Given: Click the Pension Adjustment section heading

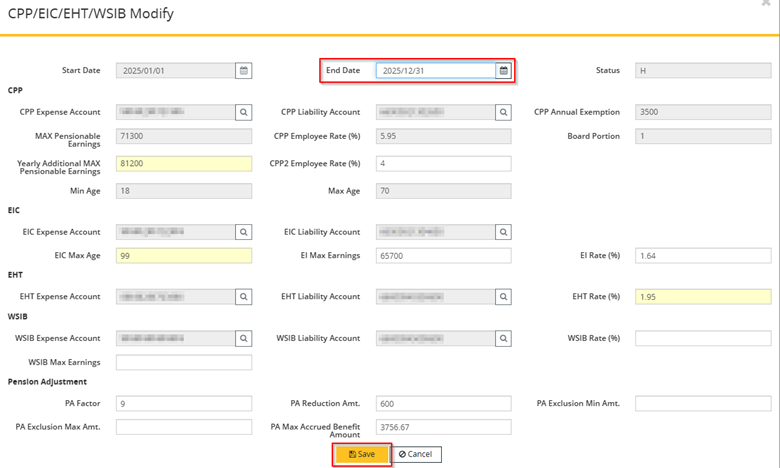Looking at the screenshot, I should tap(47, 382).
